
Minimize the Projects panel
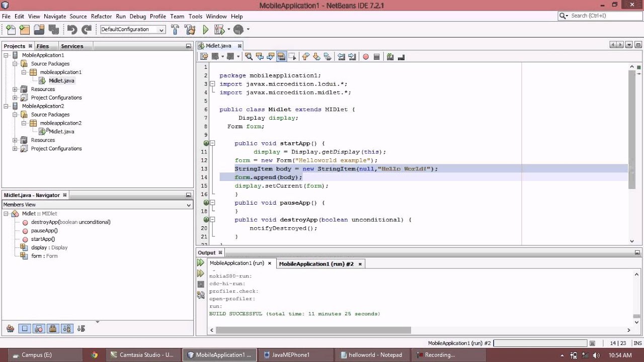[189, 46]
